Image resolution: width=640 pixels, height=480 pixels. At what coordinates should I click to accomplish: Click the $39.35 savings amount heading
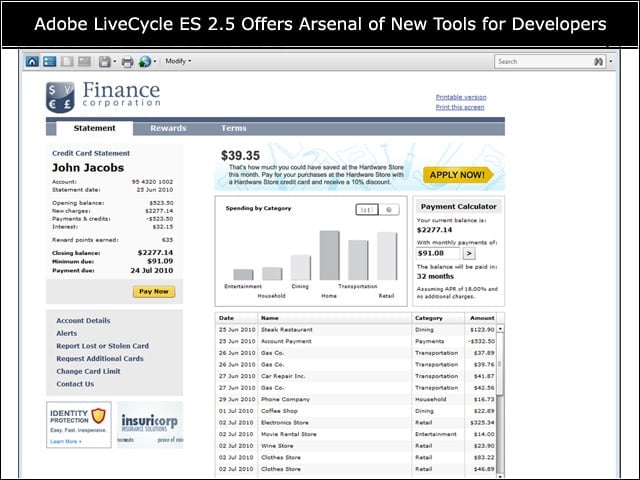tap(240, 156)
